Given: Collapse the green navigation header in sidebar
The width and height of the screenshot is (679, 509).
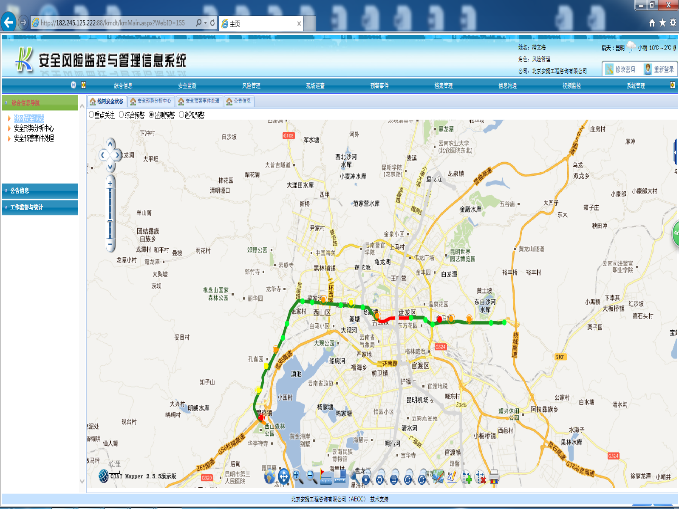Looking at the screenshot, I should (39, 102).
